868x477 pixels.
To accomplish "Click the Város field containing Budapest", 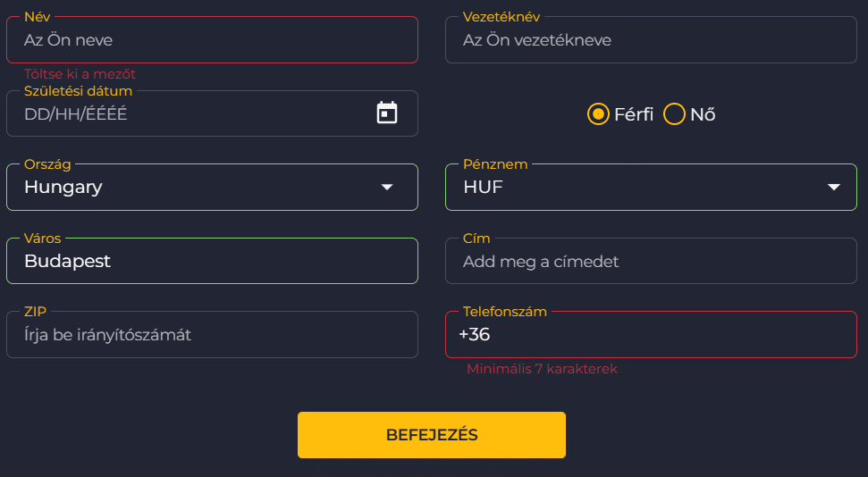I will 212,261.
